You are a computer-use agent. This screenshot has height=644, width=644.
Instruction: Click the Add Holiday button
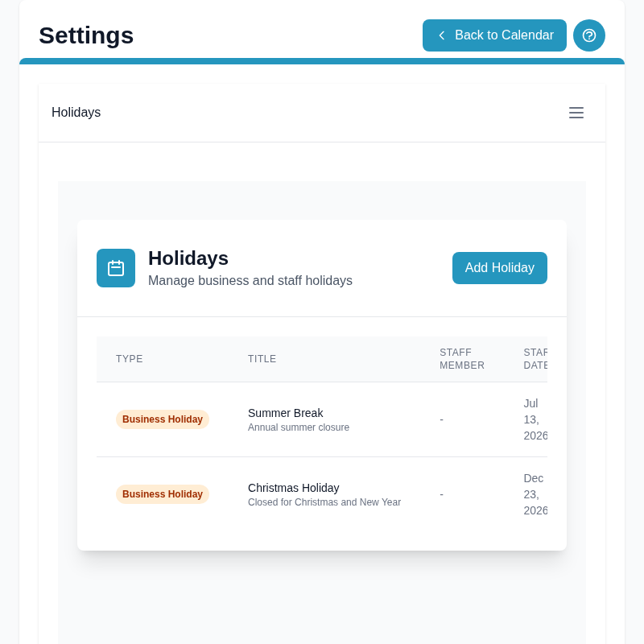pos(500,268)
